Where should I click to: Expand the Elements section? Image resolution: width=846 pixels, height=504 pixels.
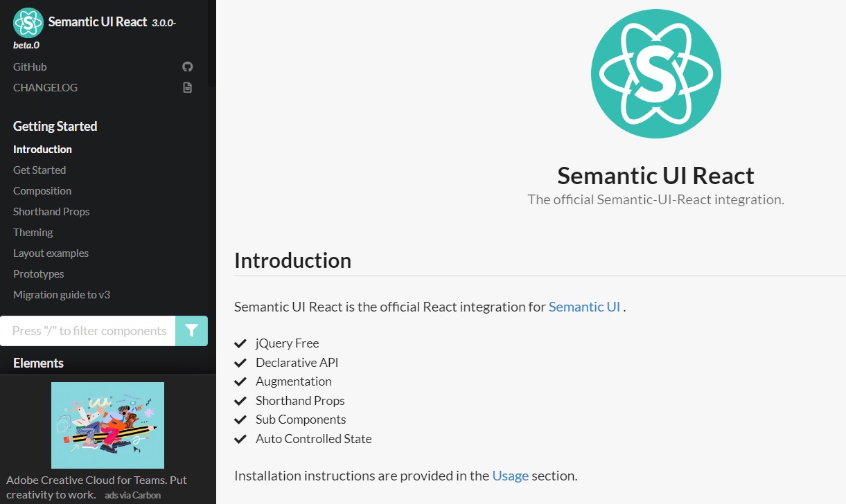click(38, 362)
